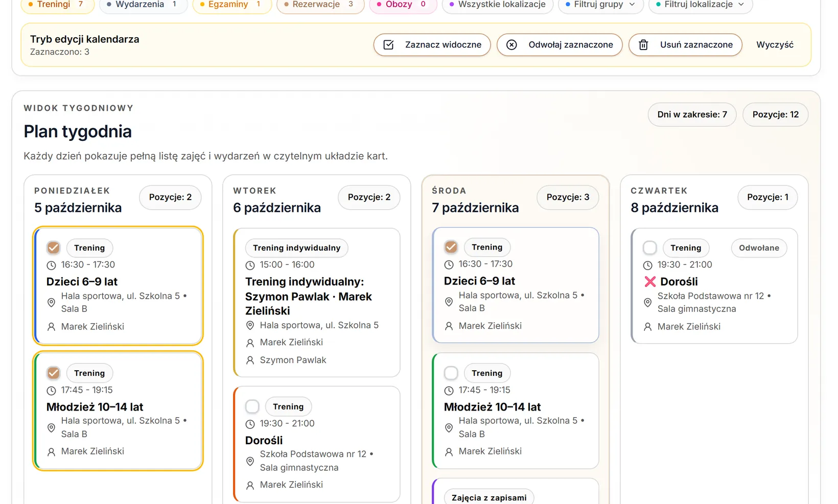Click the Odwołane status badge on Thursday
The width and height of the screenshot is (838, 504).
click(x=759, y=248)
